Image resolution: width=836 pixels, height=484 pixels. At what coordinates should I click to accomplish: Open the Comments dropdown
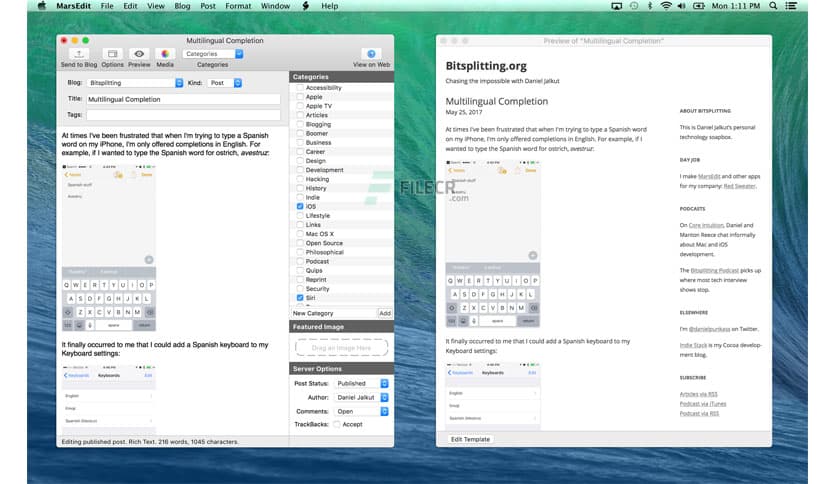point(361,412)
